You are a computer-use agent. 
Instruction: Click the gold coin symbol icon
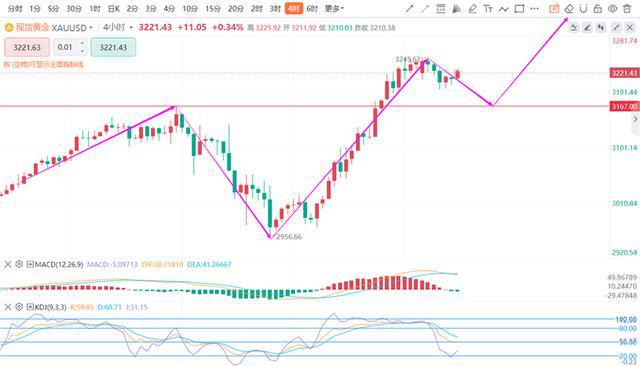(9, 28)
